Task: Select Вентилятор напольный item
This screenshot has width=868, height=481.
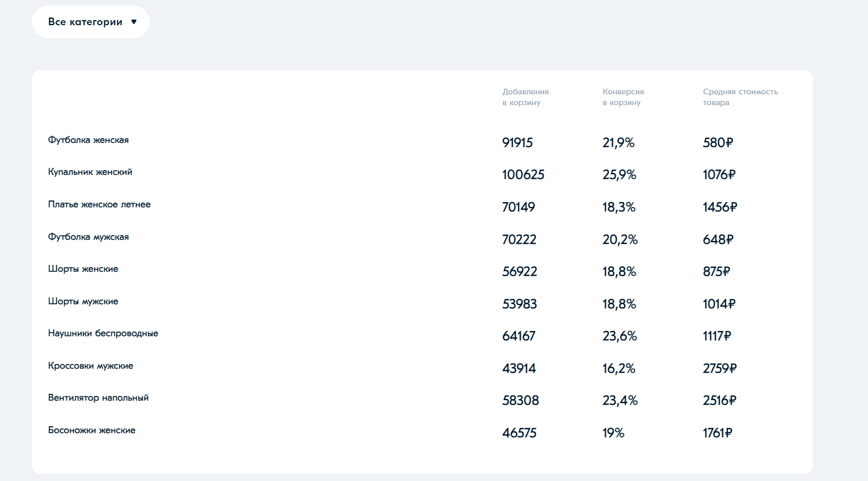Action: pos(99,398)
